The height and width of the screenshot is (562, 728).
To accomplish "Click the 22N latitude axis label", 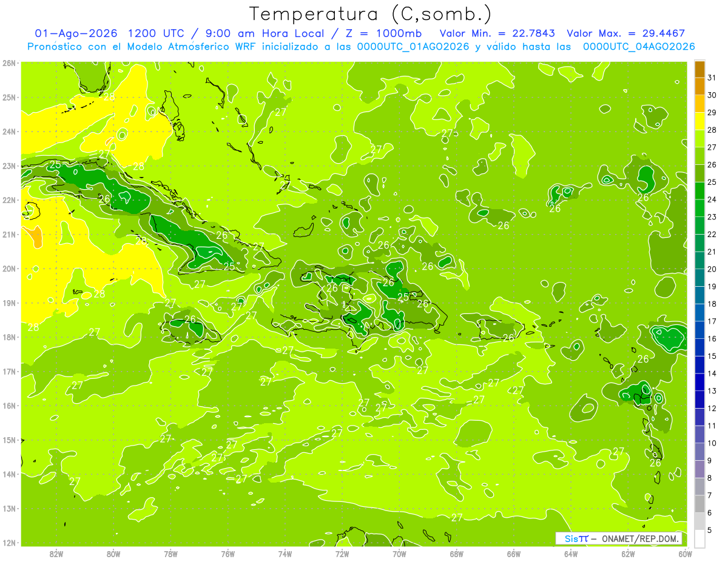I will click(x=8, y=200).
